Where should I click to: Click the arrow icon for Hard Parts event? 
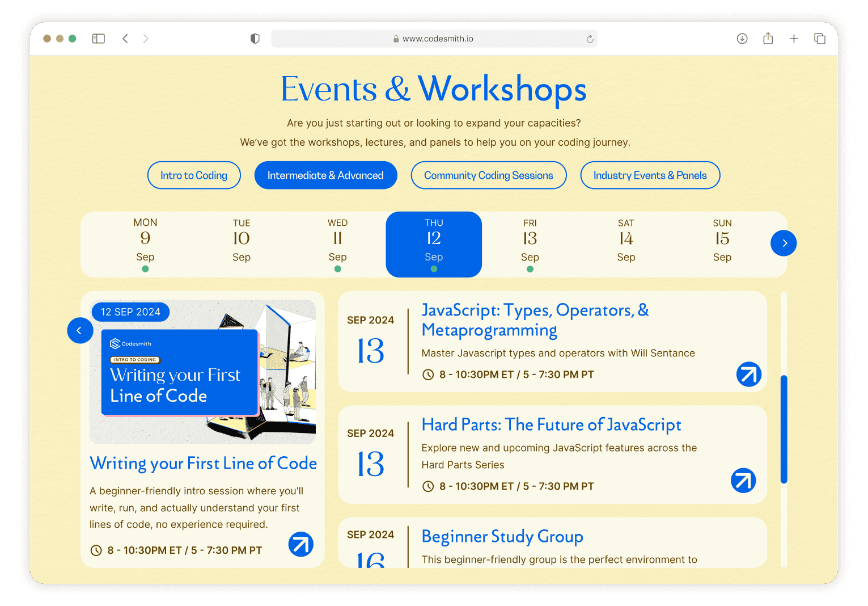(743, 481)
